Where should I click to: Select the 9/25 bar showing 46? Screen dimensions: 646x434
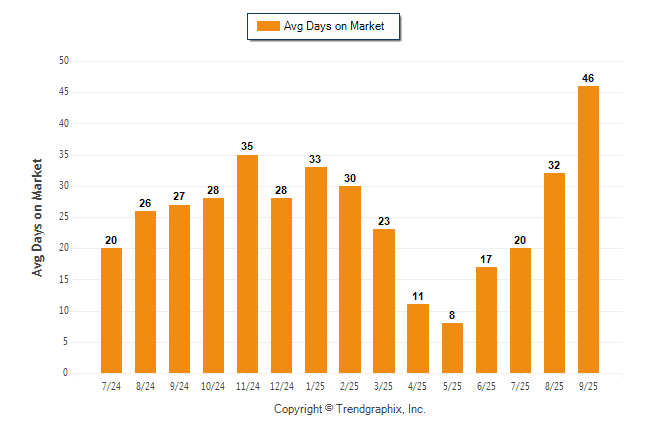[x=589, y=229]
